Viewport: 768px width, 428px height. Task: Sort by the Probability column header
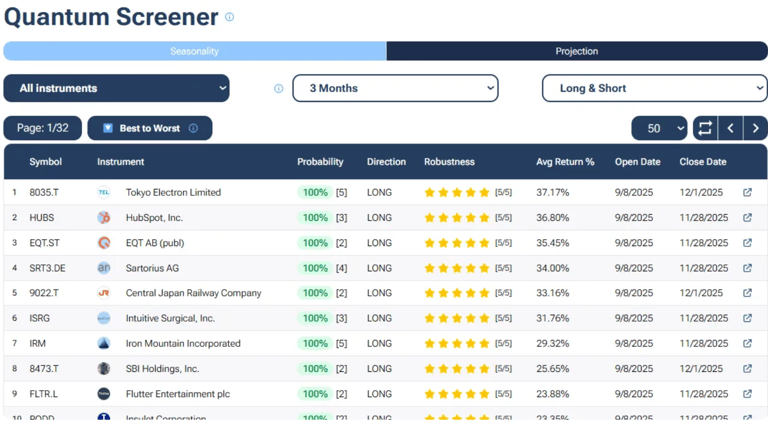tap(320, 162)
